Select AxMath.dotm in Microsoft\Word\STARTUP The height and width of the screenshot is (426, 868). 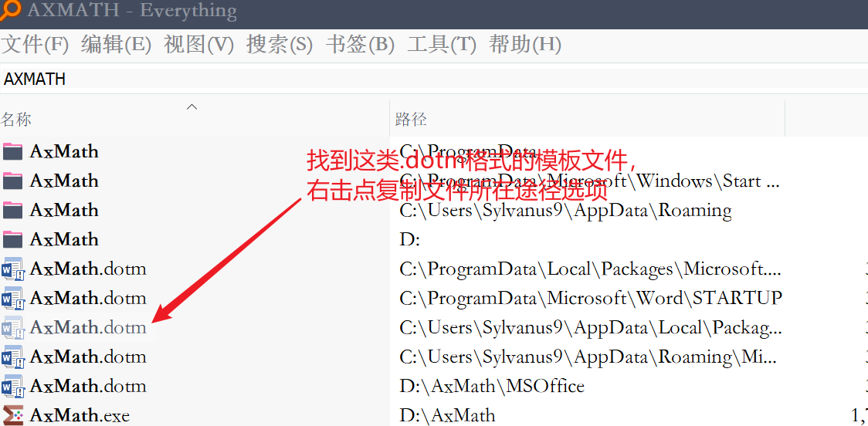click(x=88, y=298)
